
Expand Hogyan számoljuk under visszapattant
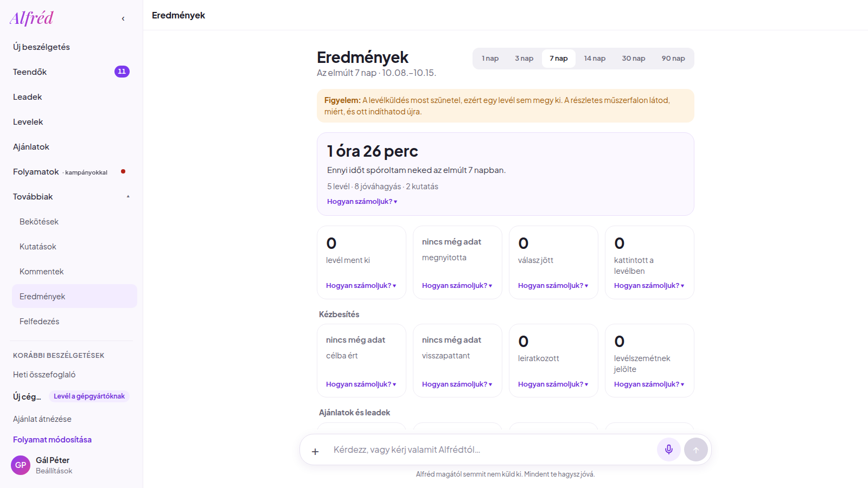tap(457, 384)
